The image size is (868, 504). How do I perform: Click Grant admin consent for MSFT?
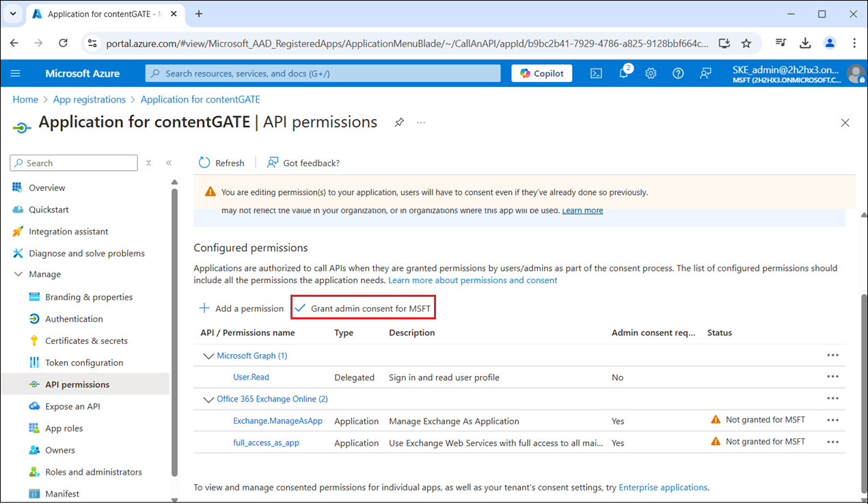point(363,308)
